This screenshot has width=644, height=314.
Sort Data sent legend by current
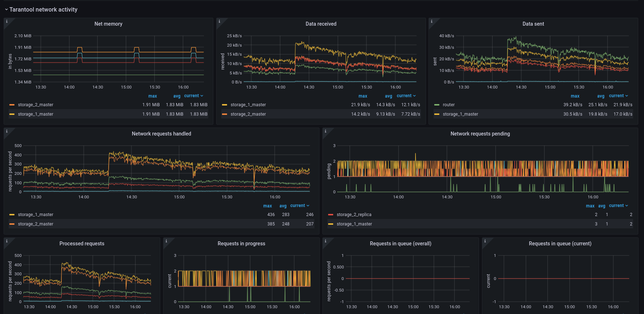619,96
